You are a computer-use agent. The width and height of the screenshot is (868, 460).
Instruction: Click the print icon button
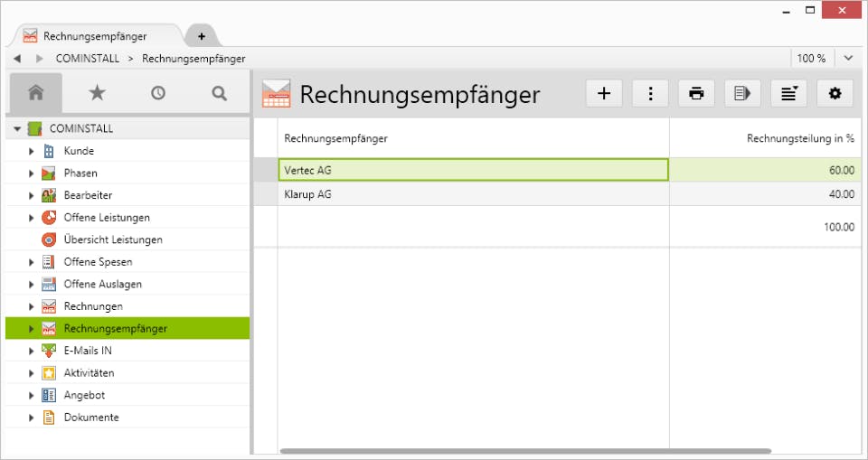[x=696, y=93]
